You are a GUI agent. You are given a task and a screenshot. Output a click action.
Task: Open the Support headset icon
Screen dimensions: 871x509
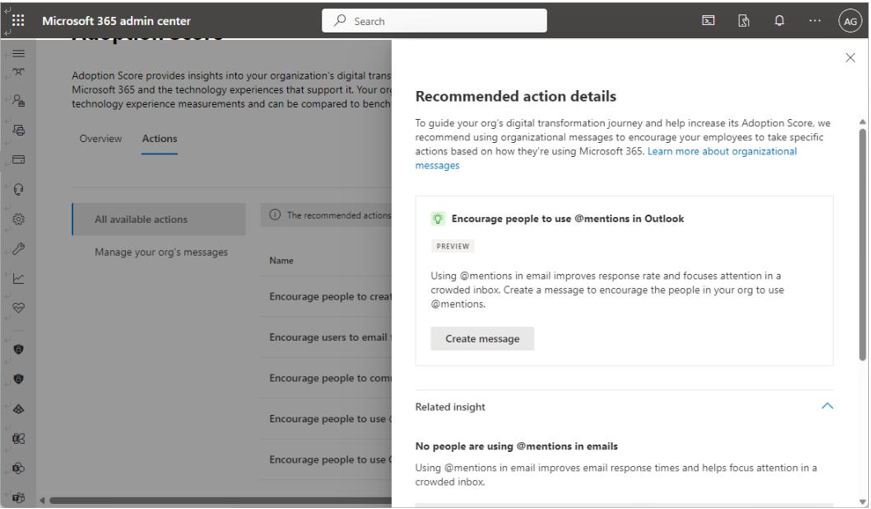click(x=18, y=189)
